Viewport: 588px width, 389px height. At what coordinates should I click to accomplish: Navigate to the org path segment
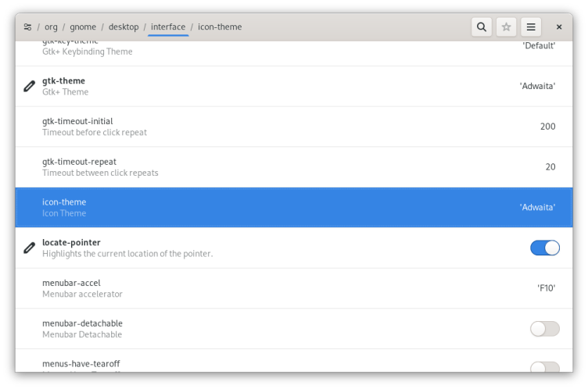tap(51, 27)
